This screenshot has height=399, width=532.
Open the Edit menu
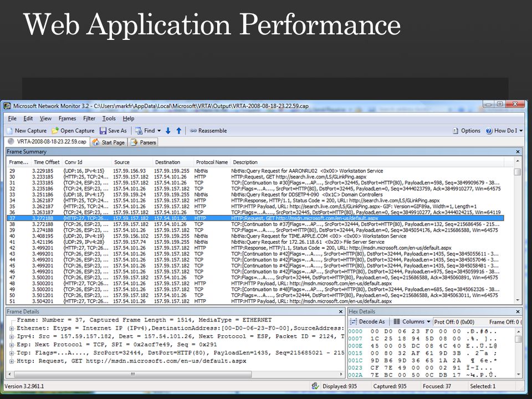tap(28, 119)
